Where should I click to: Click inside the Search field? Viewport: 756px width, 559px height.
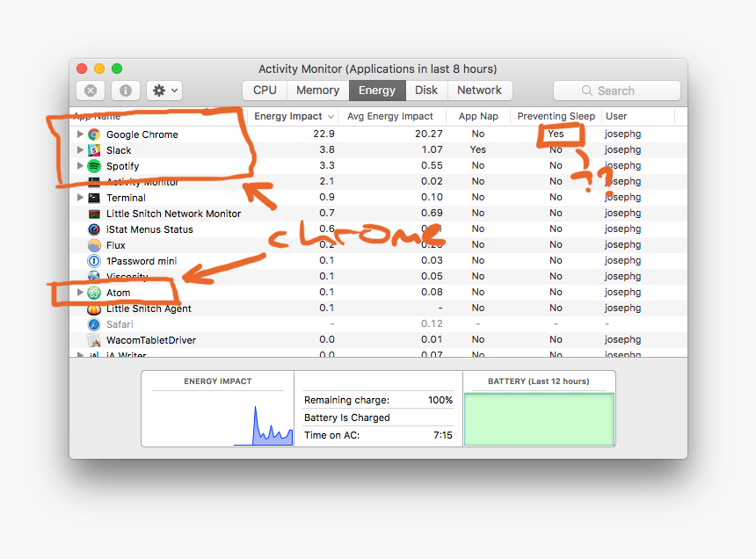point(616,91)
